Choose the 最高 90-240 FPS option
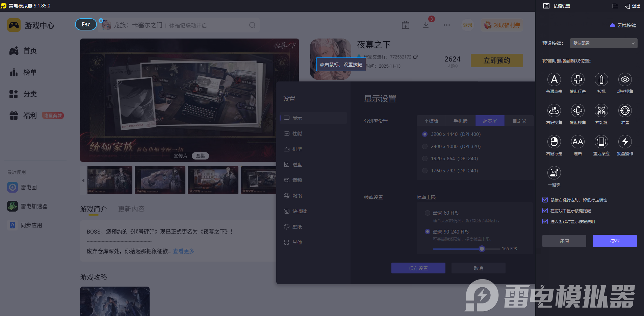 tap(428, 232)
